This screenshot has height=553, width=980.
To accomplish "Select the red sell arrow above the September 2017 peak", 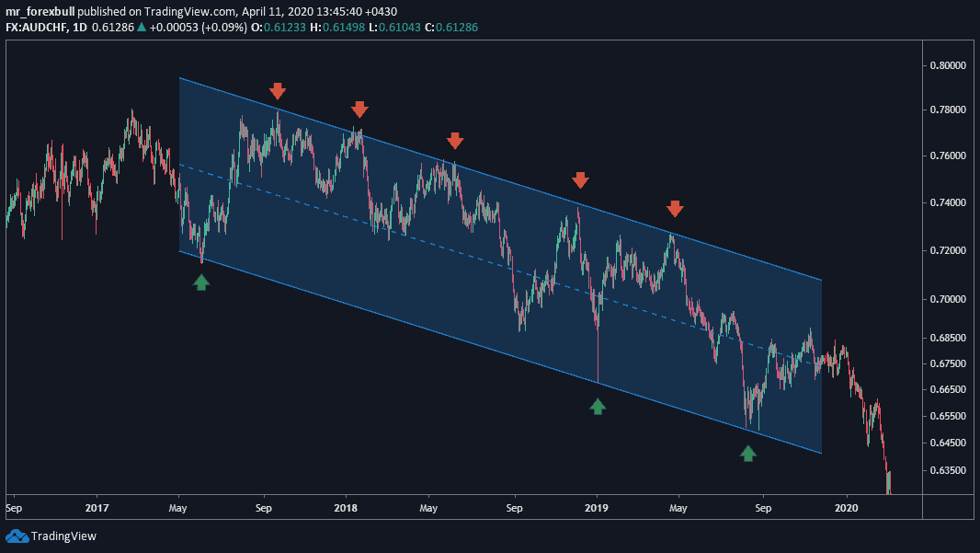I will click(x=279, y=91).
